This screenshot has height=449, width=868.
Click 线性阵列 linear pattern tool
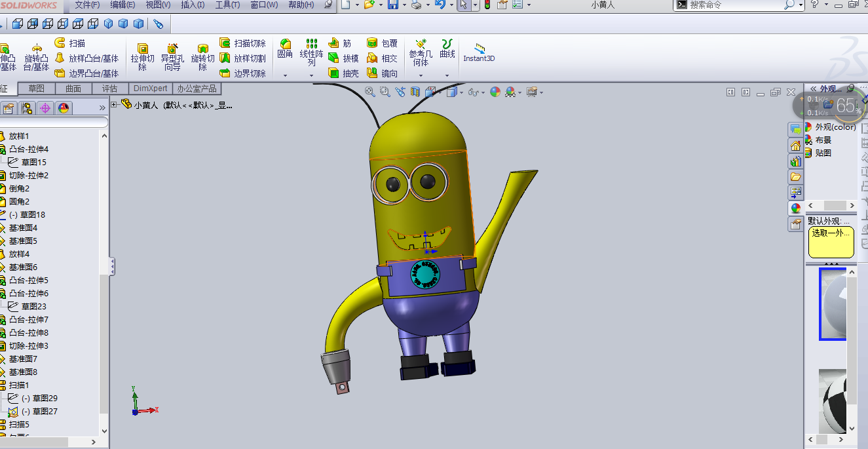[312, 51]
